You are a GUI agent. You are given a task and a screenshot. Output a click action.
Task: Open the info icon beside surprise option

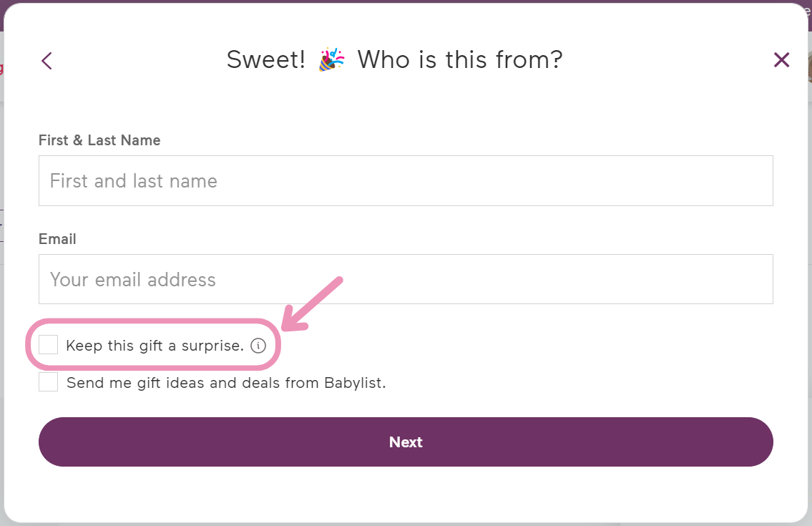(258, 346)
